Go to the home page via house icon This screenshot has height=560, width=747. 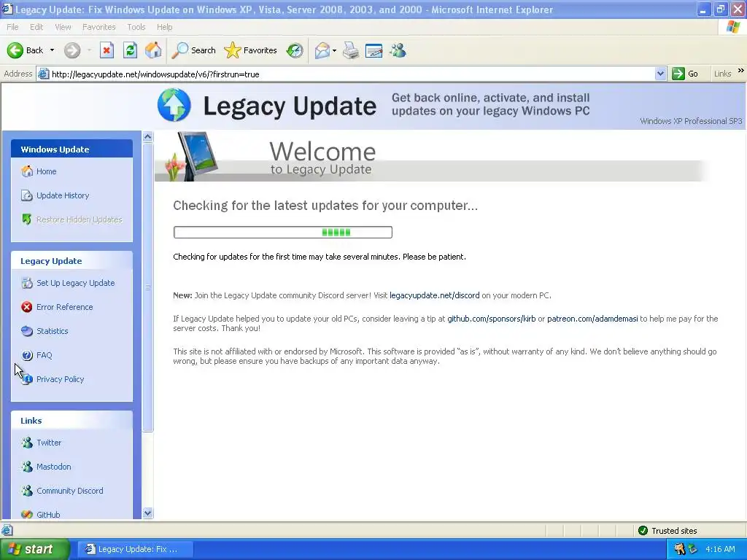[x=153, y=50]
